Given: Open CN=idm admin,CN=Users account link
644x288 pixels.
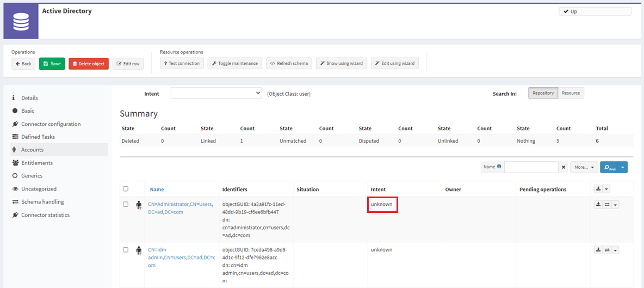Looking at the screenshot, I should [x=181, y=257].
